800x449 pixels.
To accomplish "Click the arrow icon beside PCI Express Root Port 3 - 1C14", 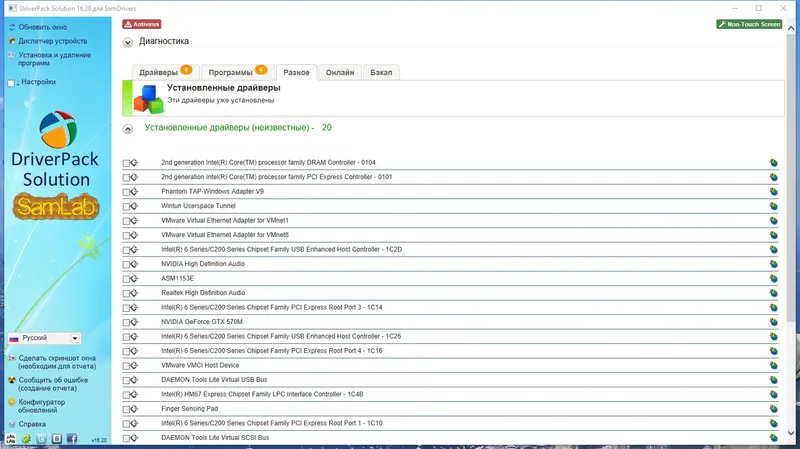I will (x=134, y=307).
